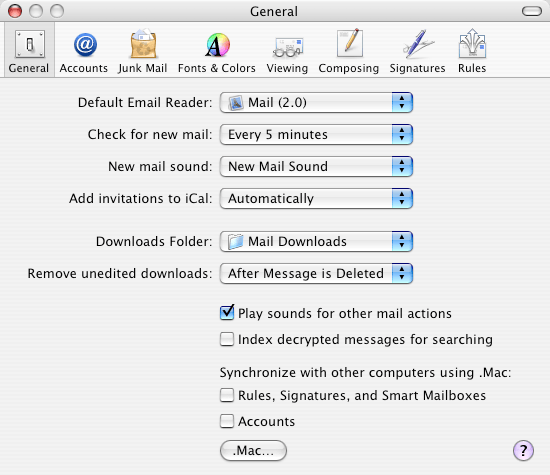Enable syncing Accounts with .Mac

227,421
